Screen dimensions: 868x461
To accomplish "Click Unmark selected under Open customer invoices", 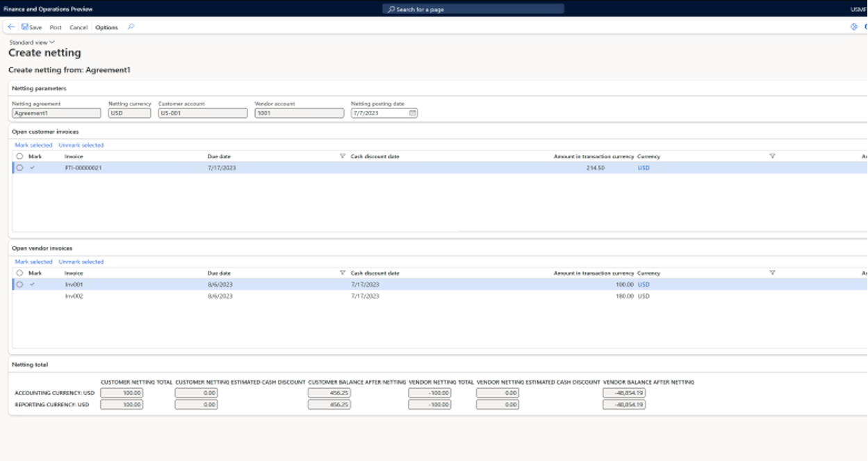I will pyautogui.click(x=81, y=145).
